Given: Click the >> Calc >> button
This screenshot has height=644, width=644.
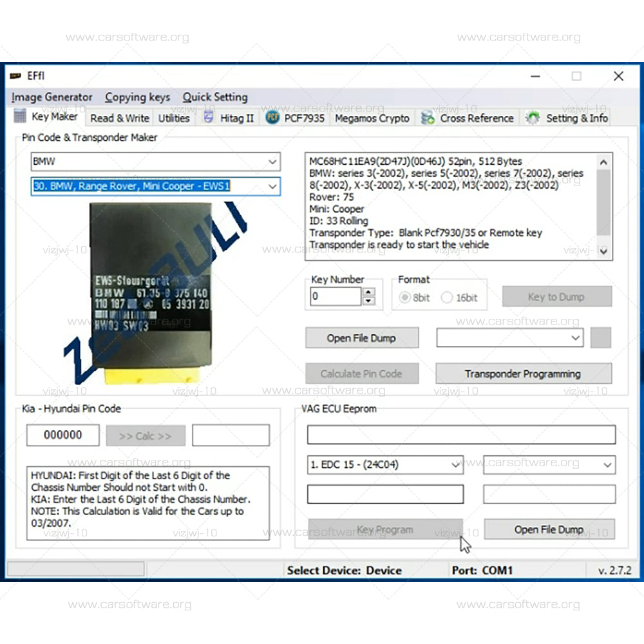Looking at the screenshot, I should [146, 436].
